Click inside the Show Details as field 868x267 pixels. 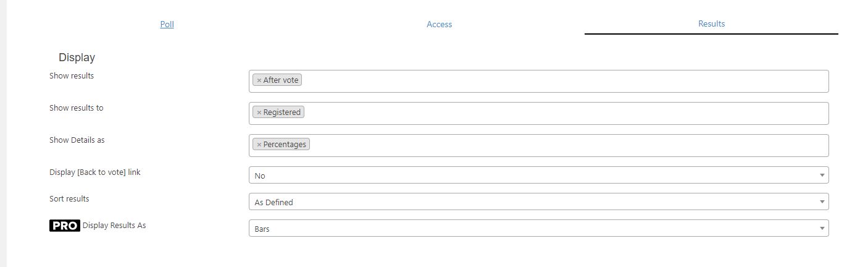(x=538, y=146)
